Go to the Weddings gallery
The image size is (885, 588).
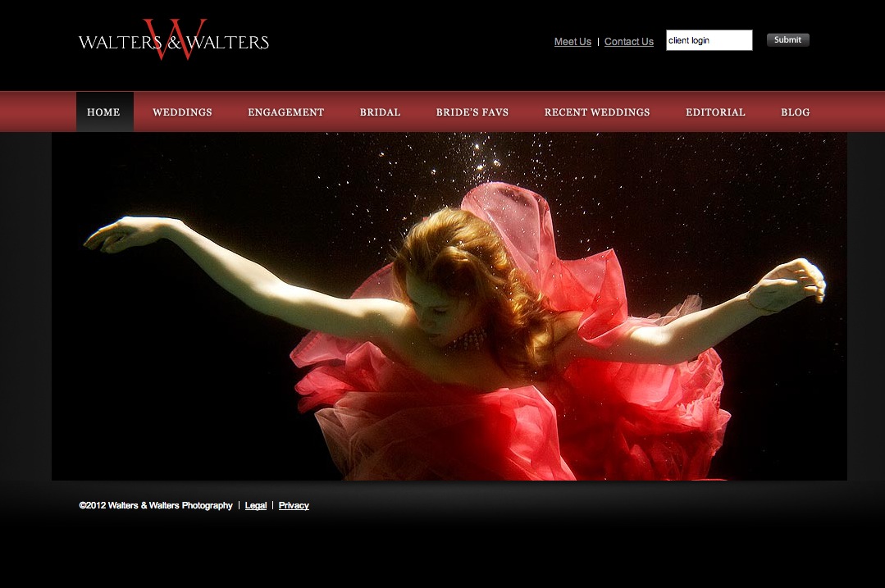tap(182, 112)
